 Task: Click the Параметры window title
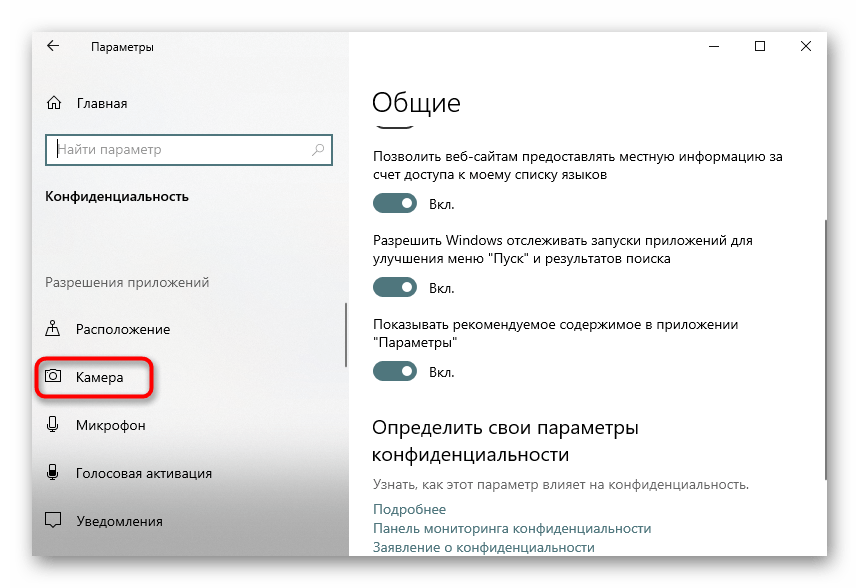point(122,47)
